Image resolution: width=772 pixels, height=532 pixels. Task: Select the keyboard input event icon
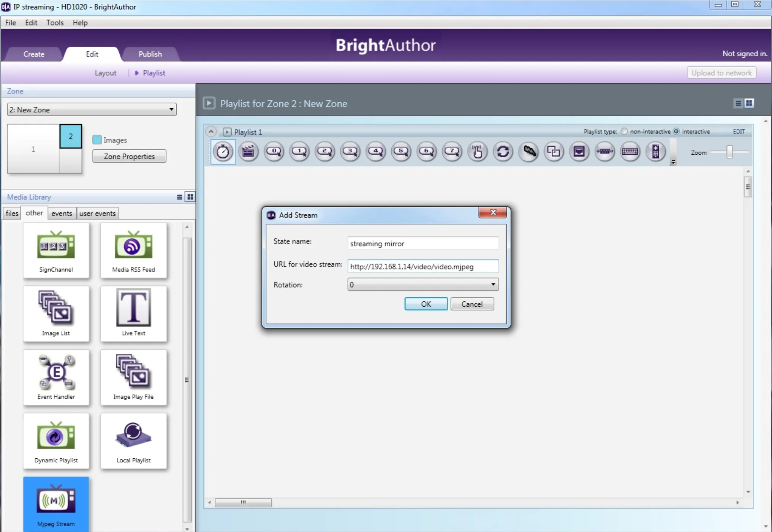pos(630,152)
